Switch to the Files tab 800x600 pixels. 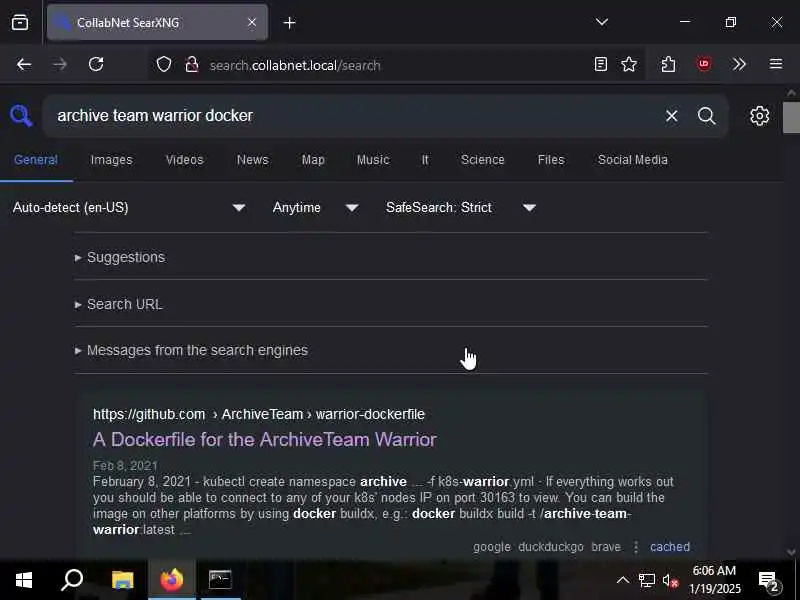point(551,160)
